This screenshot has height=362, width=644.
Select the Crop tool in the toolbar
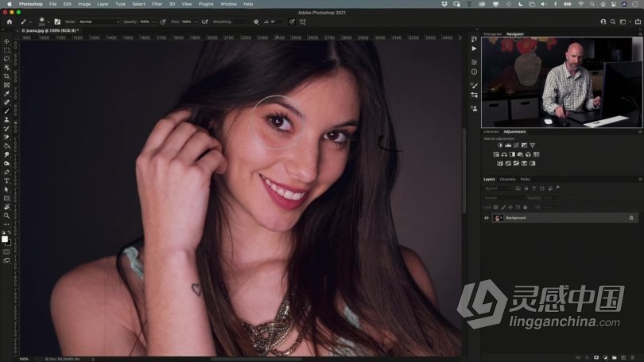click(x=6, y=76)
